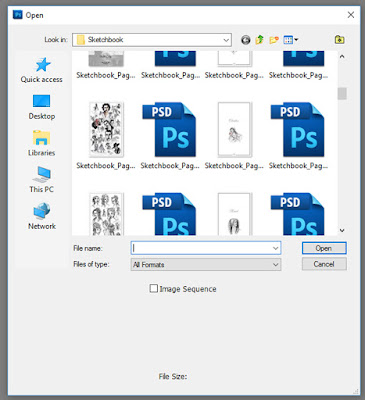Click the scrollbar down arrow in file list
The image size is (365, 400).
tap(342, 230)
